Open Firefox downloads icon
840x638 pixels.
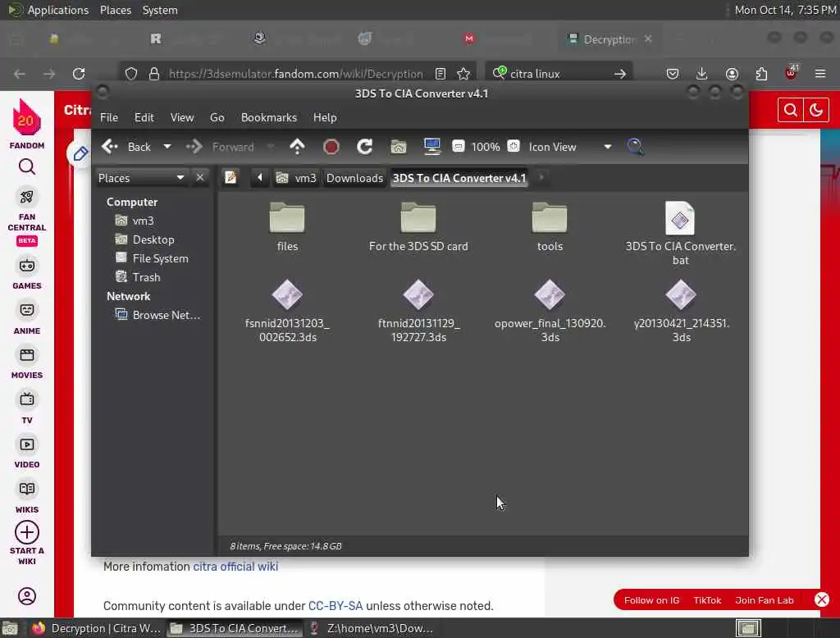[x=702, y=73]
